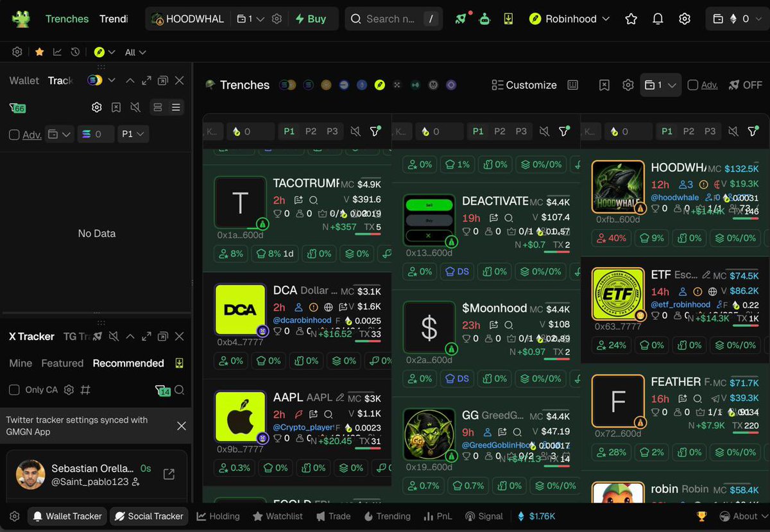Tick the Only CA checkbox

[x=14, y=390]
